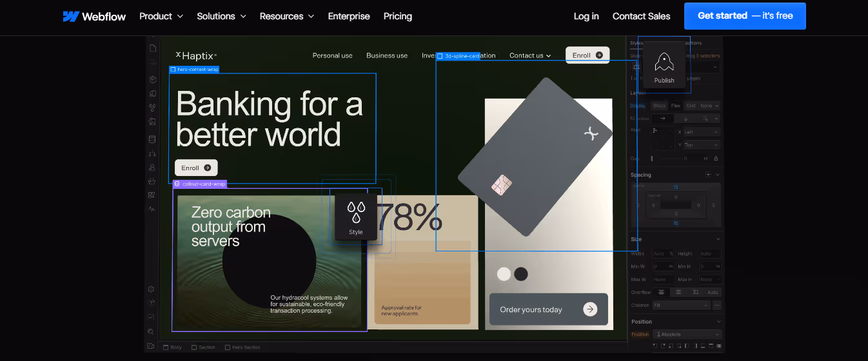Adjust the Gap slider handle
Viewport: 868px width, 361px height.
click(x=652, y=159)
